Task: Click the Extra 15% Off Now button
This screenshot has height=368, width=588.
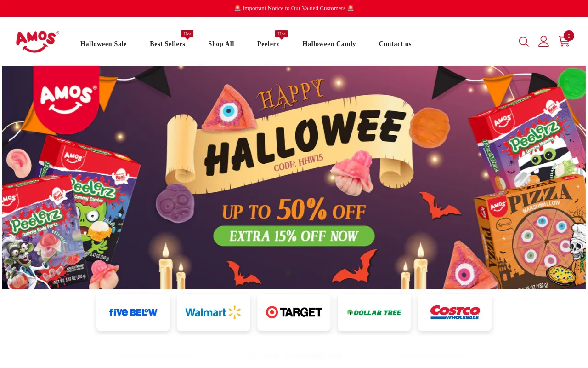Action: 294,236
